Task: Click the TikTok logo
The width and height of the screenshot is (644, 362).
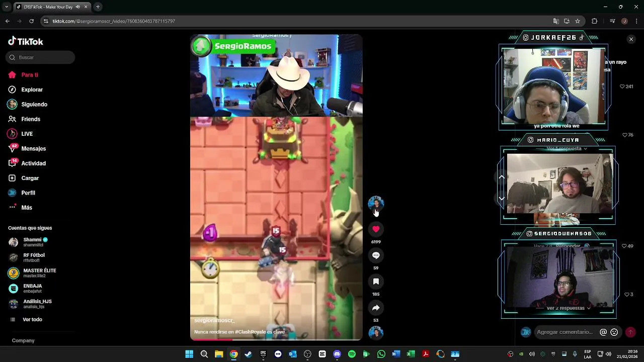Action: [26, 41]
